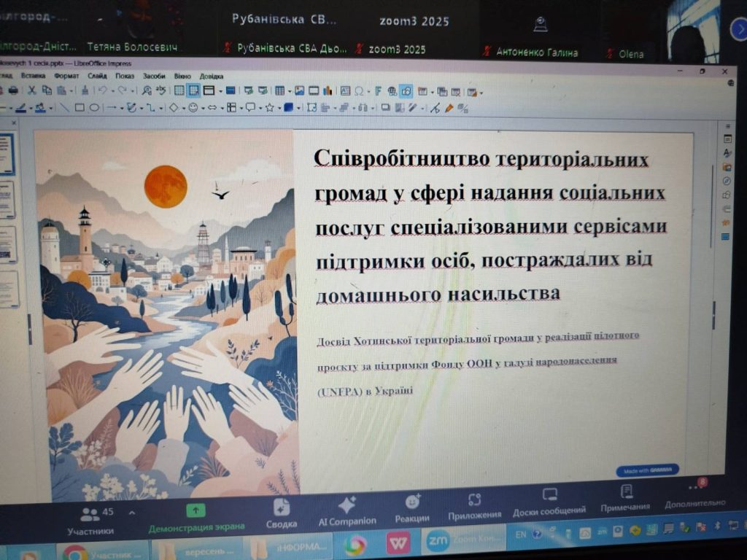The width and height of the screenshot is (747, 560).
Task: Select the Ellipse drawing tool
Action: [94, 107]
